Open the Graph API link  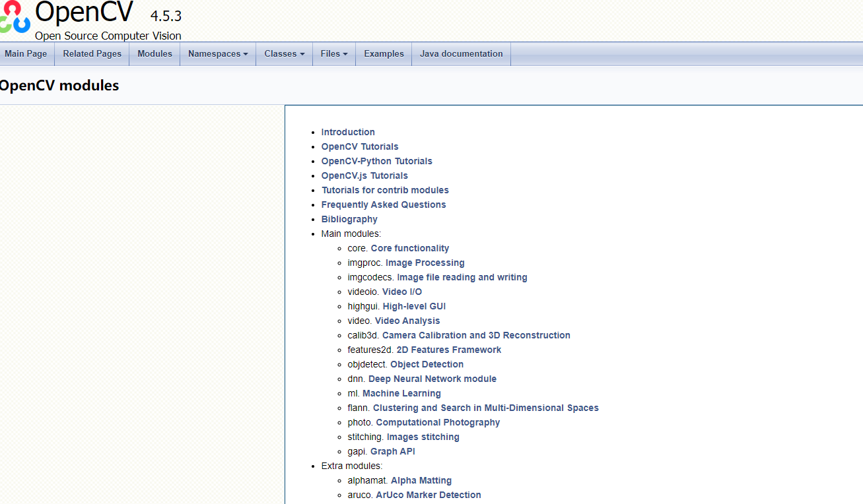[393, 451]
